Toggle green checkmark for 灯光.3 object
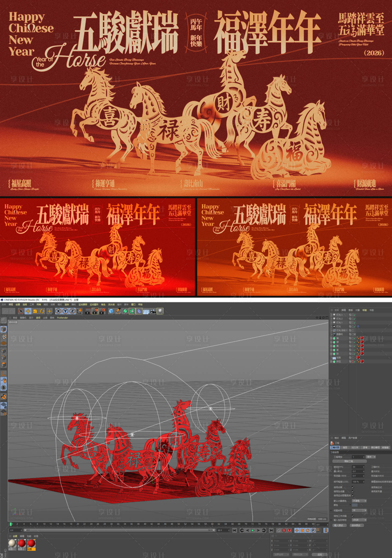Viewport: 392px width, 558px height. click(x=354, y=315)
